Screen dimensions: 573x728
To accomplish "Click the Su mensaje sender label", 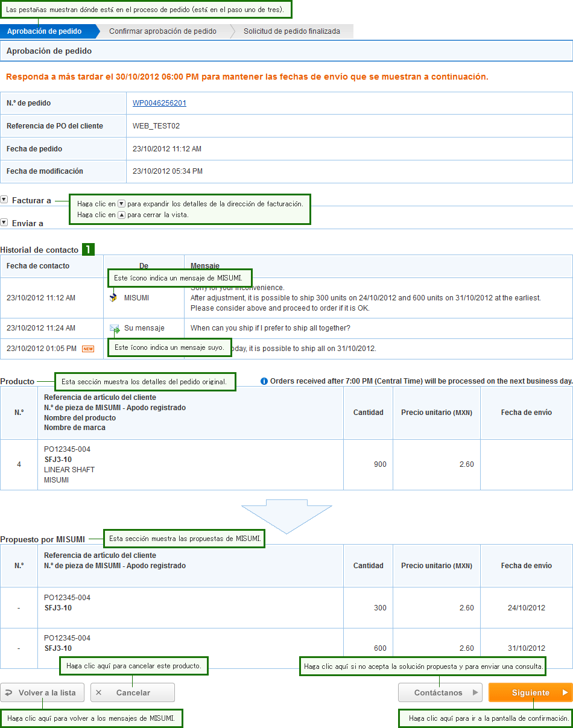I will (144, 328).
